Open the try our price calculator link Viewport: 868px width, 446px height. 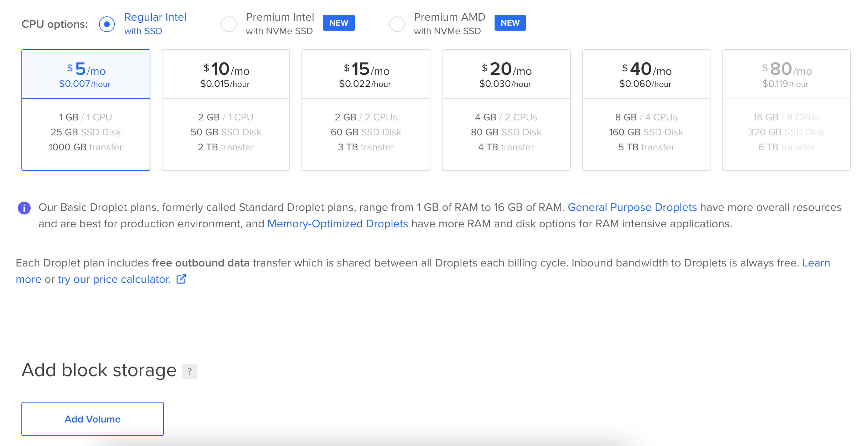pyautogui.click(x=114, y=279)
